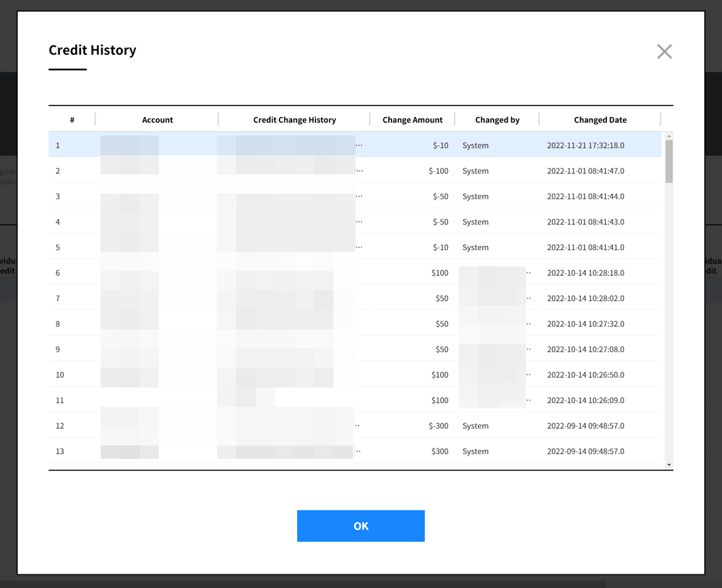Sort by Changed Date column header
This screenshot has width=722, height=588.
(600, 120)
